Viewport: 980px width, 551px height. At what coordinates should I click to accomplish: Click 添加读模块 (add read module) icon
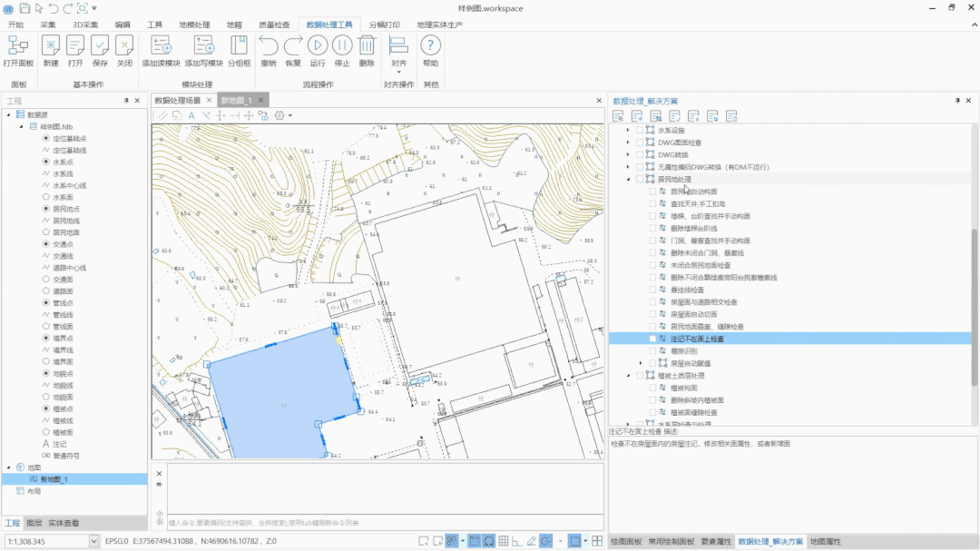click(x=162, y=45)
